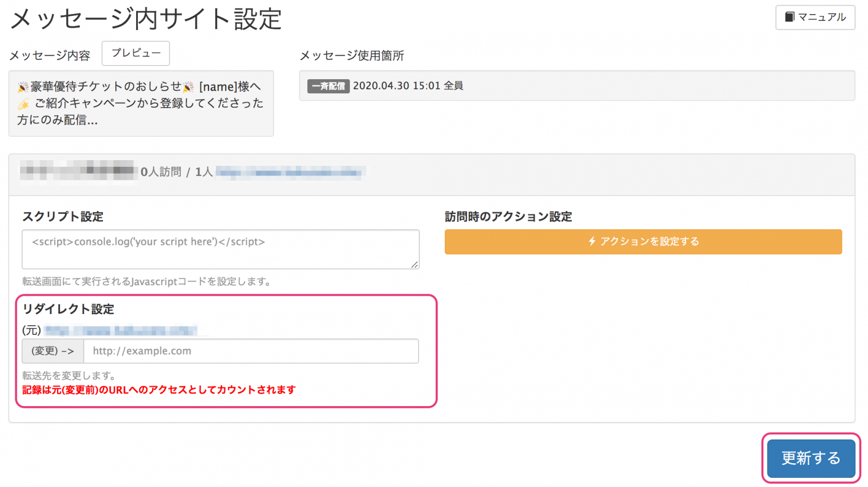Screen dimensions: 868x487
Task: Click the アクションを設定する orange button
Action: pyautogui.click(x=643, y=242)
